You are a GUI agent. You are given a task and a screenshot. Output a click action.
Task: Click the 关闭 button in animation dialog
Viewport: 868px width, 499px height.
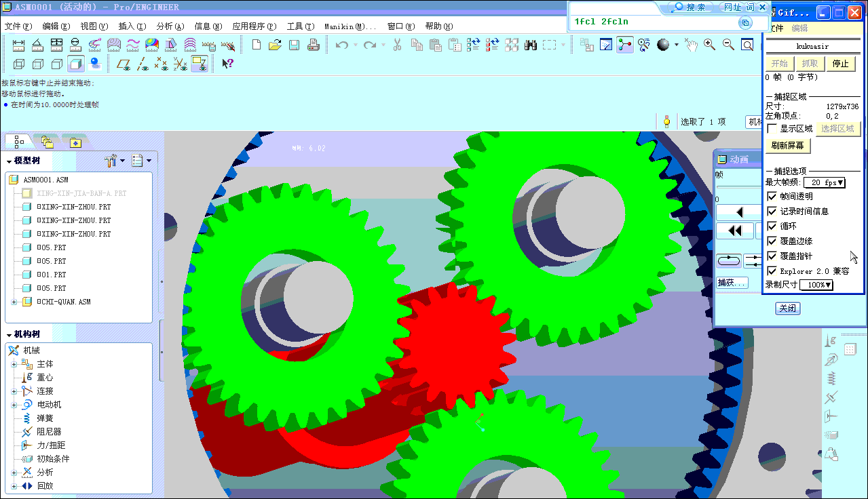tap(788, 308)
